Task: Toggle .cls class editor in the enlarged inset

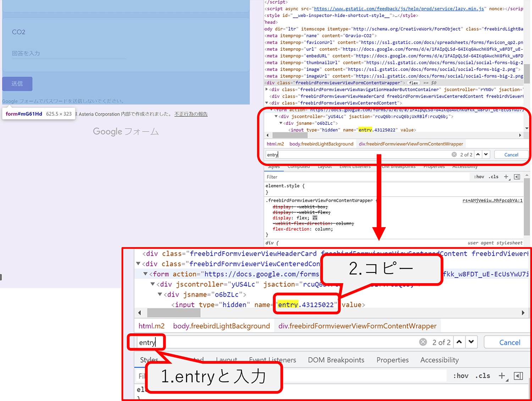Action: [x=483, y=376]
